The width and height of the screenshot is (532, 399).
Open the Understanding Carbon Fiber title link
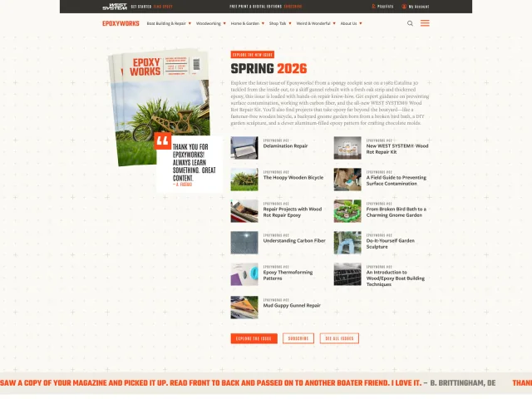coord(294,240)
